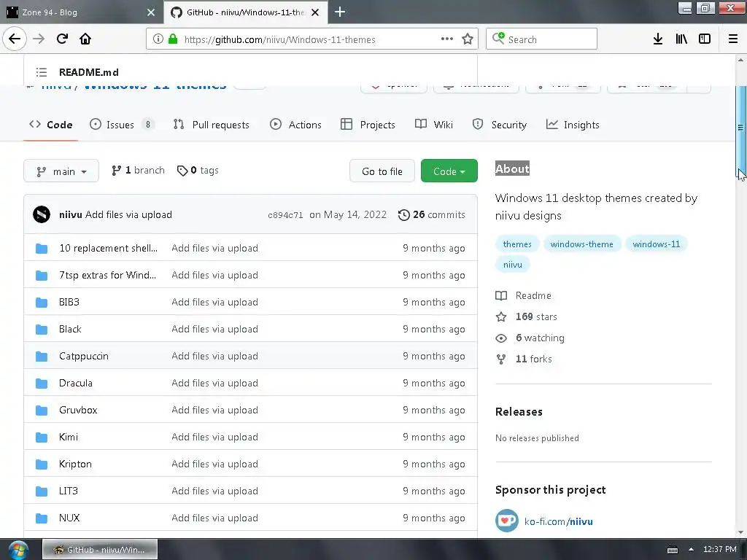Open the Wiki tab
This screenshot has width=747, height=560.
click(x=433, y=125)
